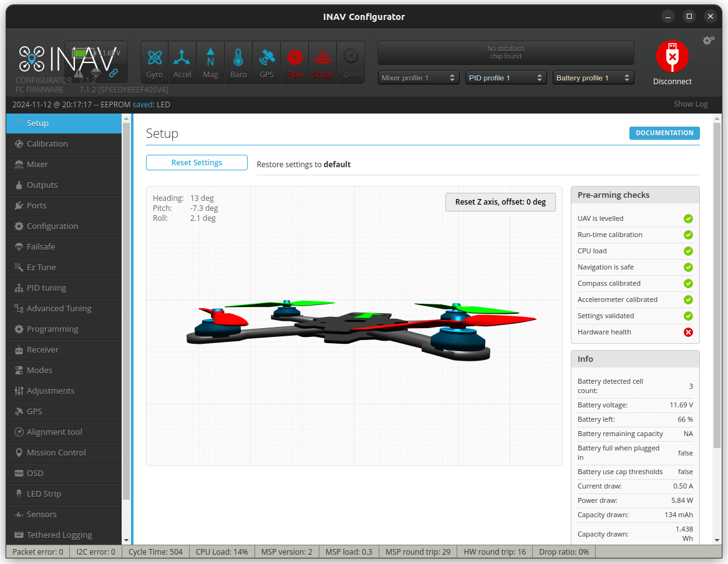
Task: Open the Modes tab
Action: click(x=64, y=371)
